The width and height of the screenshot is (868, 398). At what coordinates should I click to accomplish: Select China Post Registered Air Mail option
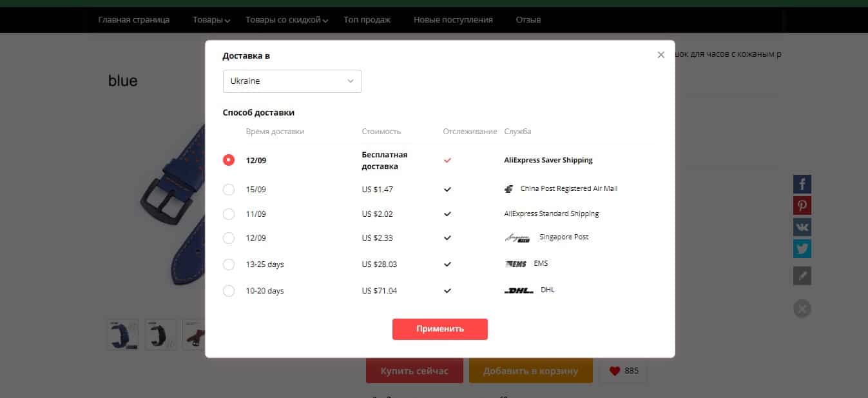pyautogui.click(x=228, y=190)
